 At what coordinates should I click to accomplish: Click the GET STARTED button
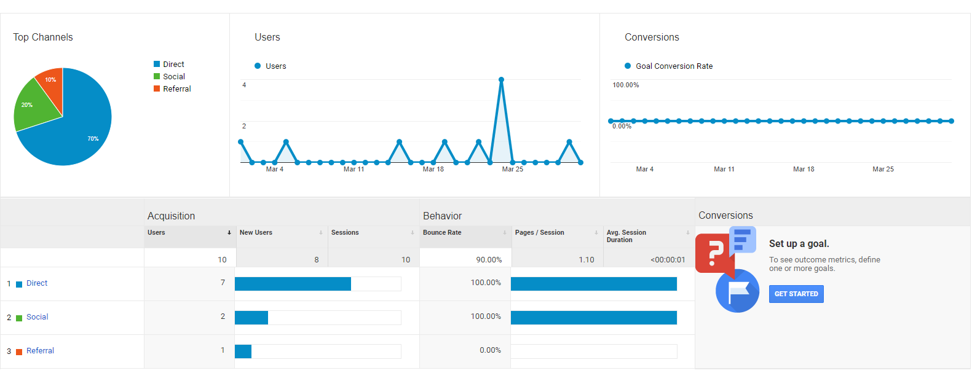796,294
